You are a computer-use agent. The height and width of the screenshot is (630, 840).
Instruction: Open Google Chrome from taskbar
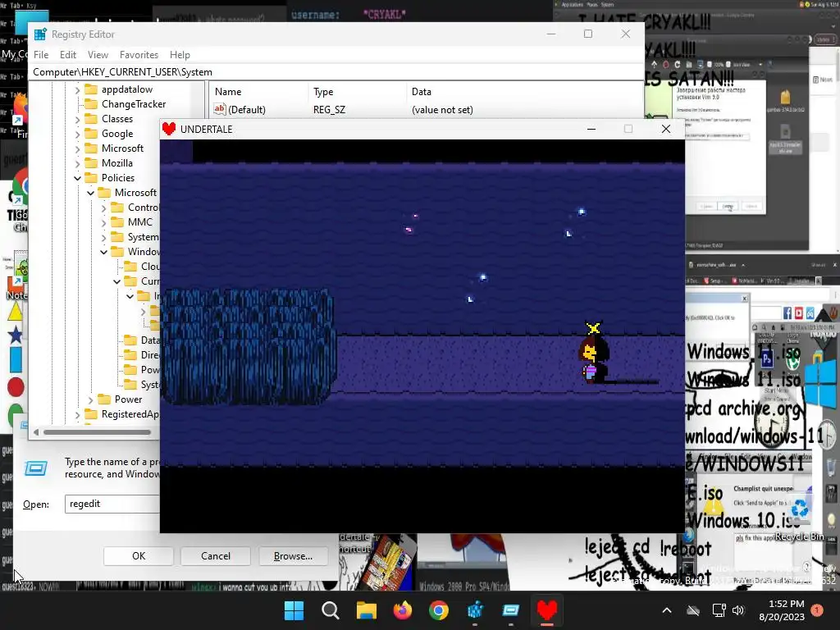coord(439,610)
